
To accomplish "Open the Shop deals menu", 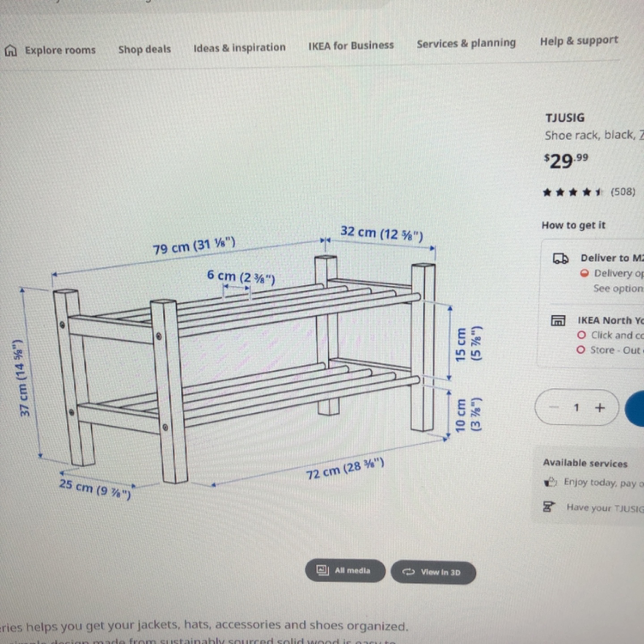I will pyautogui.click(x=144, y=49).
